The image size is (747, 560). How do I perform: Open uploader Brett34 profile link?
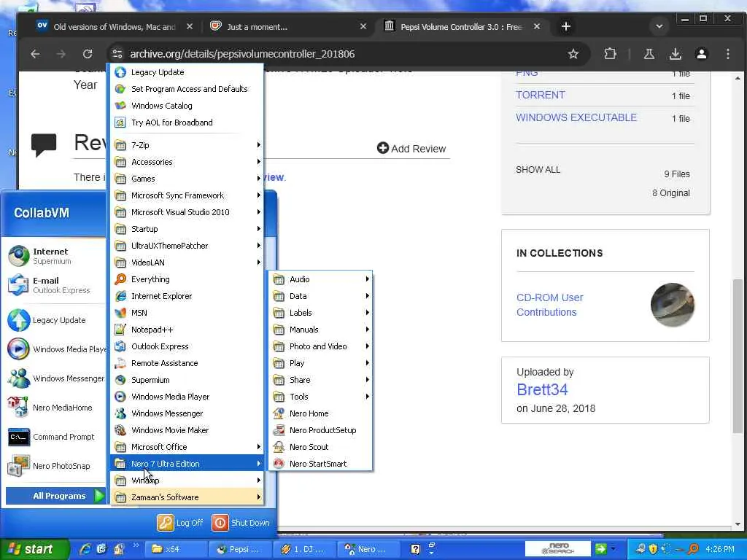[x=542, y=389]
